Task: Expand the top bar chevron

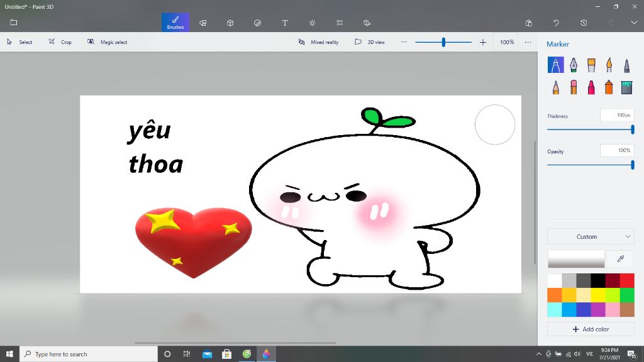Action: tap(634, 23)
